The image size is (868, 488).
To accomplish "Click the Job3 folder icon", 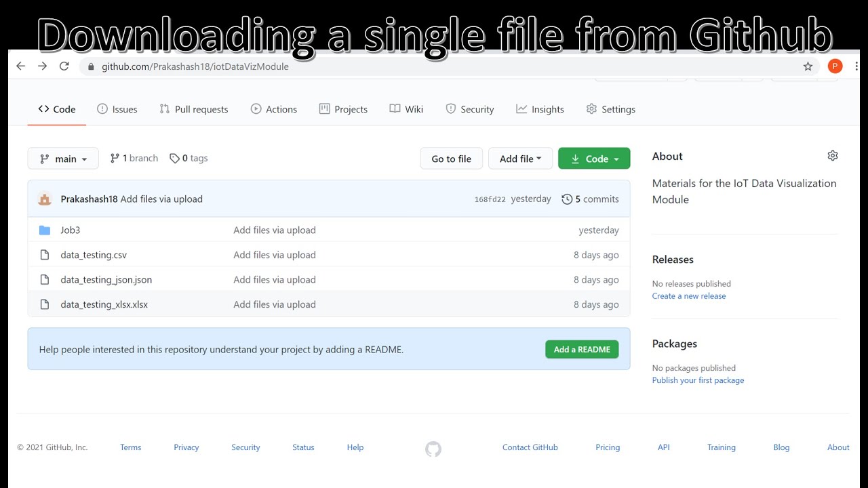I will pos(45,230).
